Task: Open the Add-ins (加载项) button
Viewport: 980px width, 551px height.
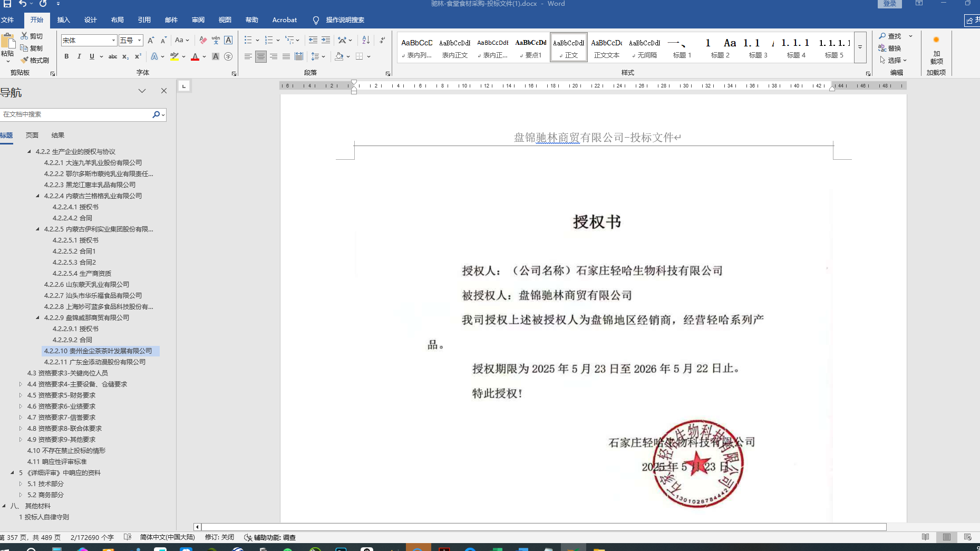Action: 936,51
